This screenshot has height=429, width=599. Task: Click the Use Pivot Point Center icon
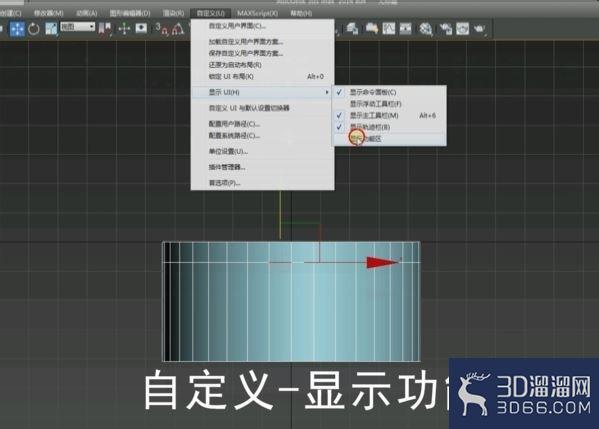coord(105,29)
